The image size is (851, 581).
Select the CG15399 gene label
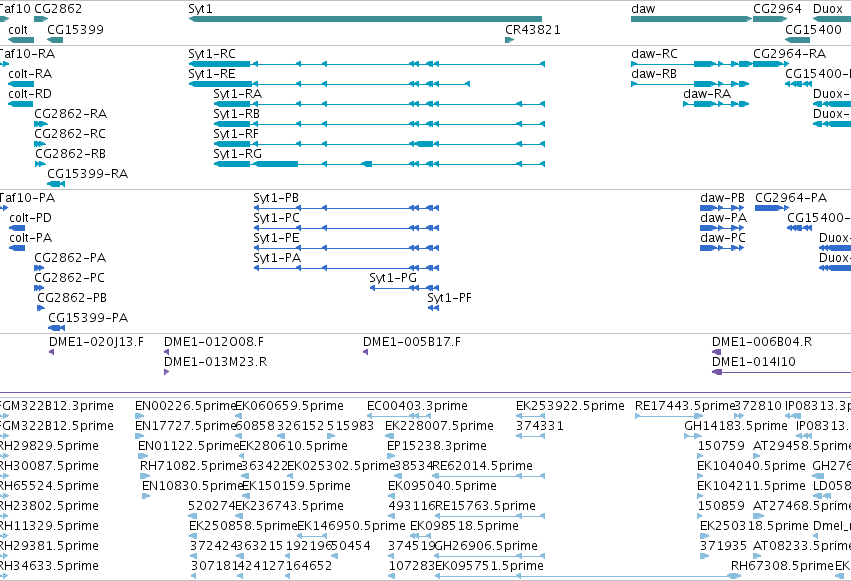click(x=75, y=29)
